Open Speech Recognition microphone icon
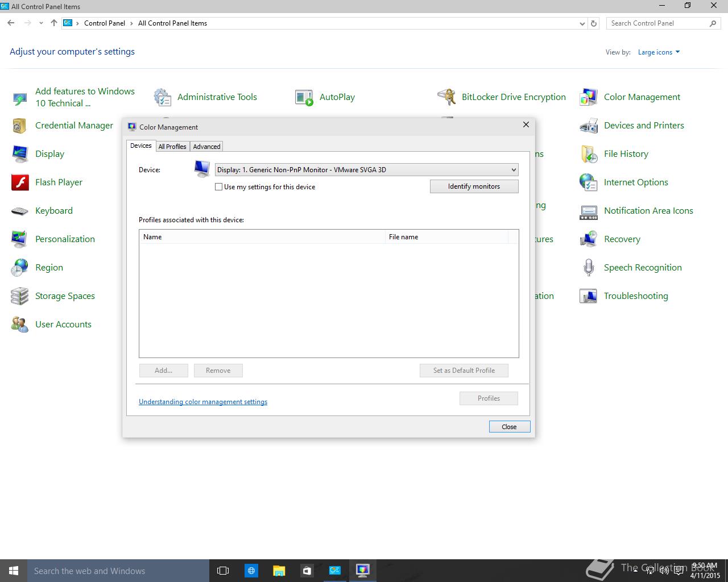 point(589,268)
